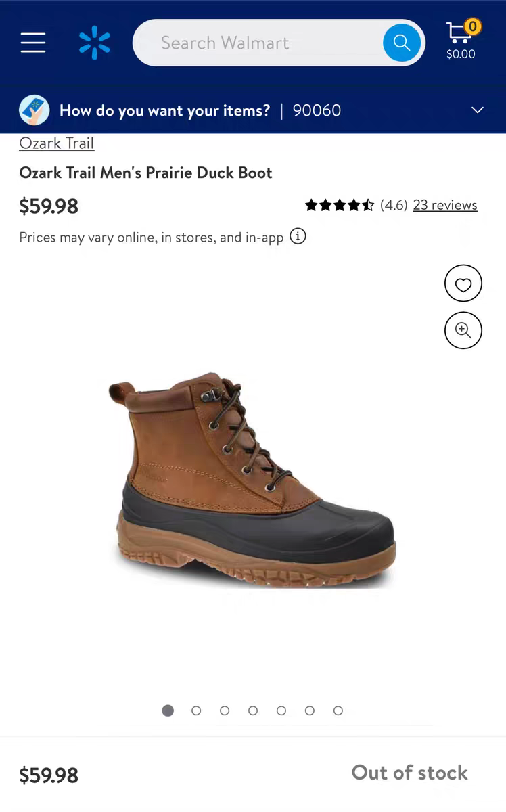Tap the delivery options phone icon
Viewport: 506px width, 812px height.
pyautogui.click(x=34, y=110)
